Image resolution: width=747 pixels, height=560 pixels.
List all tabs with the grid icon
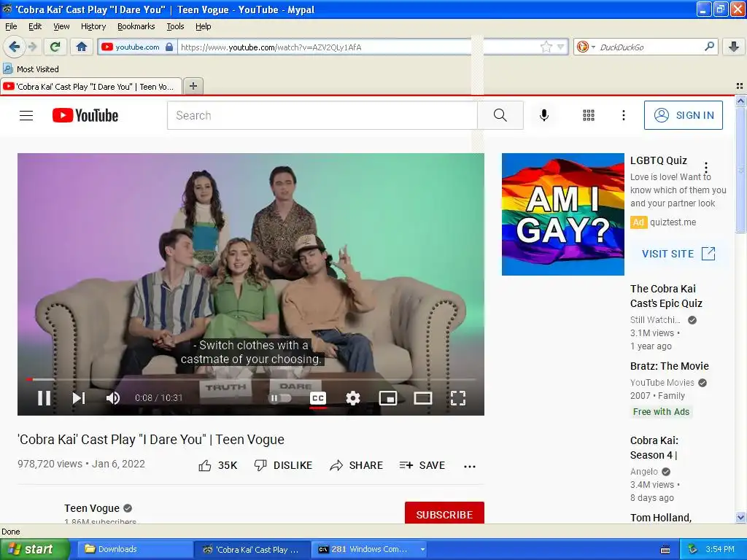pyautogui.click(x=740, y=86)
